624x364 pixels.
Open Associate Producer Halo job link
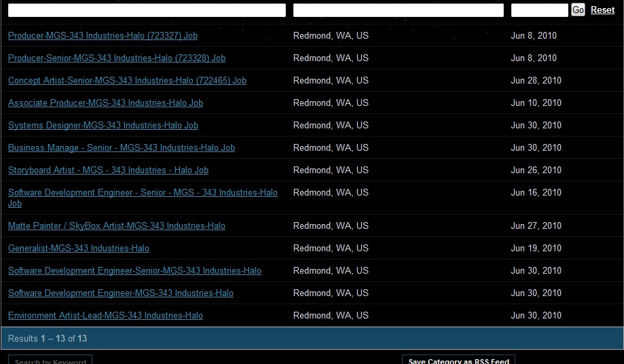pos(105,103)
